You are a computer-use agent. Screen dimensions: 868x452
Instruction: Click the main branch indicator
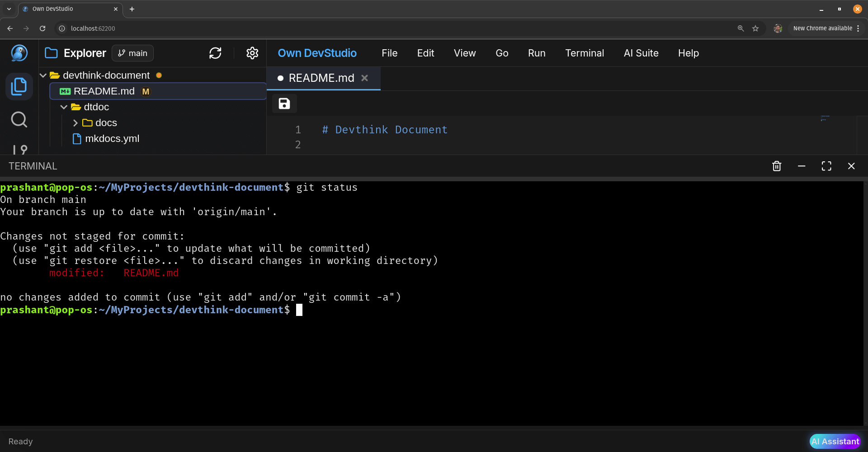coord(132,53)
